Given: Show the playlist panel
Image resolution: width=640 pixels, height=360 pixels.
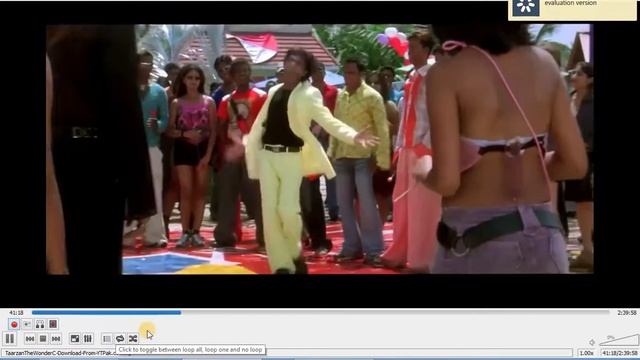Looking at the screenshot, I should click(107, 338).
